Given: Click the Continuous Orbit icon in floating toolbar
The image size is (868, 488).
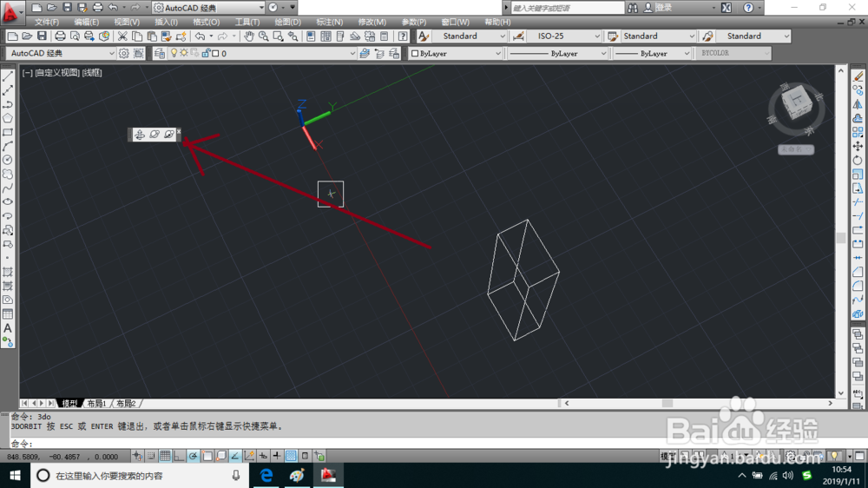Looking at the screenshot, I should (x=169, y=135).
